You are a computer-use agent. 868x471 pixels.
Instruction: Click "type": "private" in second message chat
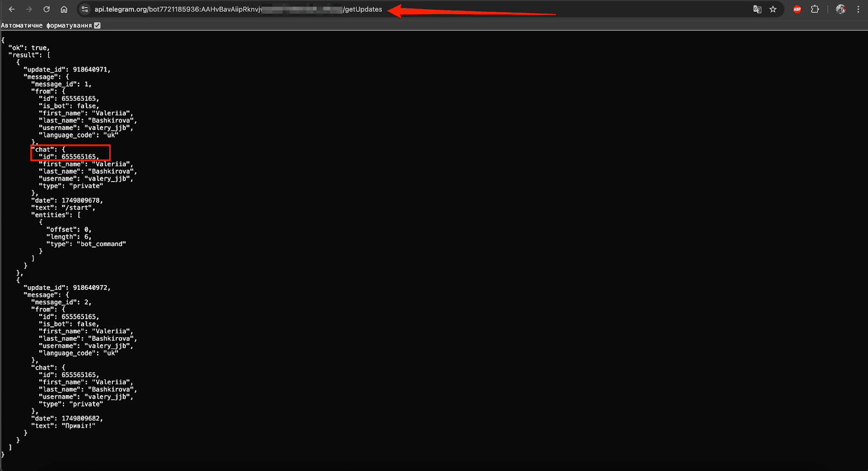click(x=71, y=404)
